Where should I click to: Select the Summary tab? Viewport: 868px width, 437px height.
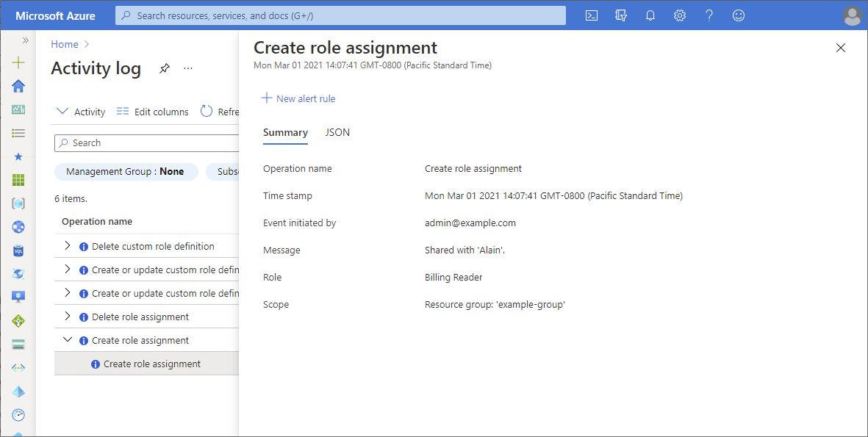pyautogui.click(x=285, y=132)
